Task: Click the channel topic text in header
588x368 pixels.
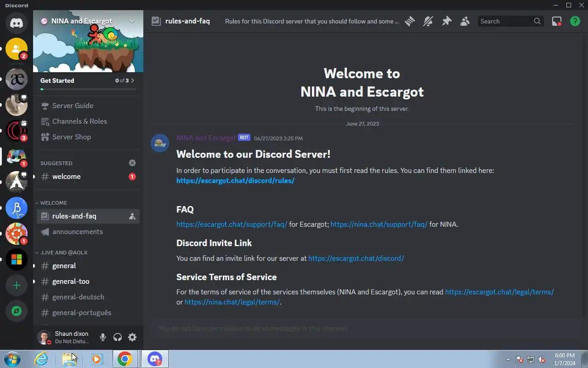Action: 312,21
